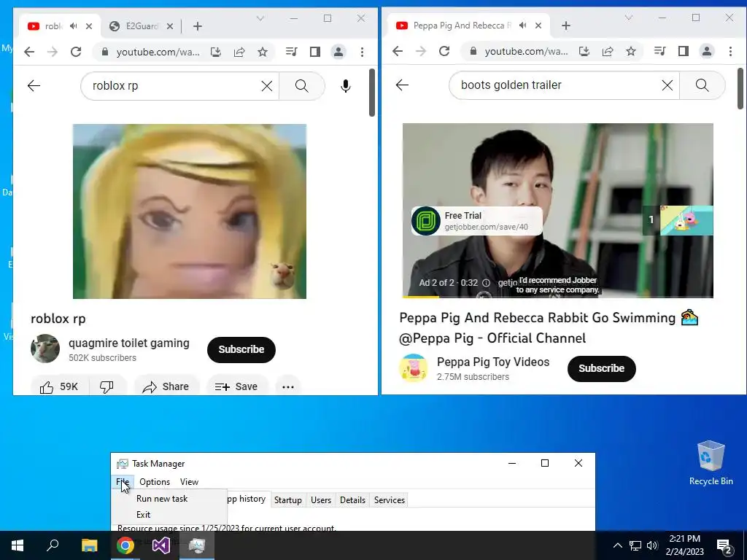Go back in right Chrome window
747x560 pixels.
tap(398, 51)
